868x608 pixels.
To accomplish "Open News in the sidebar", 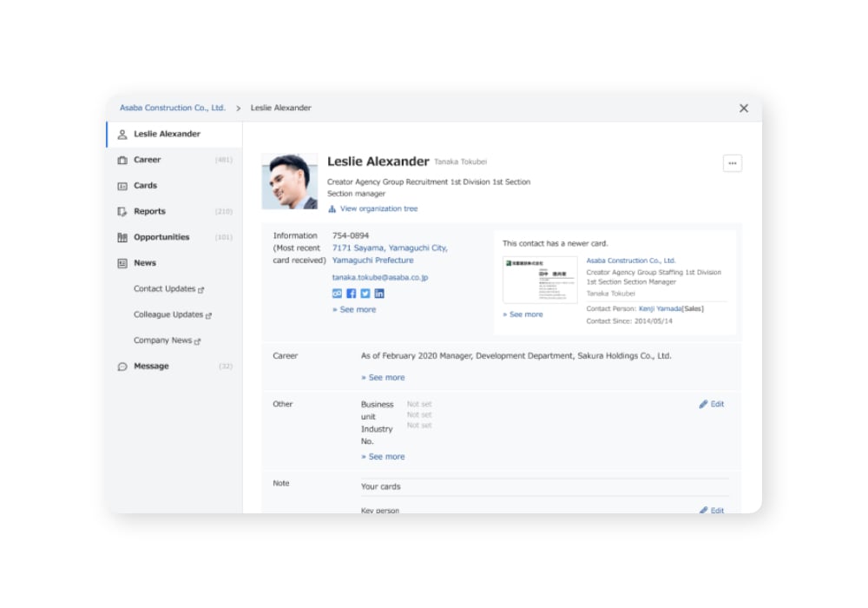I will pyautogui.click(x=174, y=263).
